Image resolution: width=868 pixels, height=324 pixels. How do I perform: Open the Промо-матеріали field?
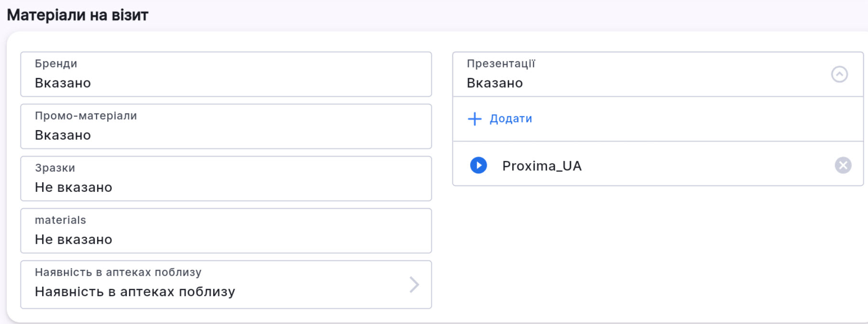225,126
